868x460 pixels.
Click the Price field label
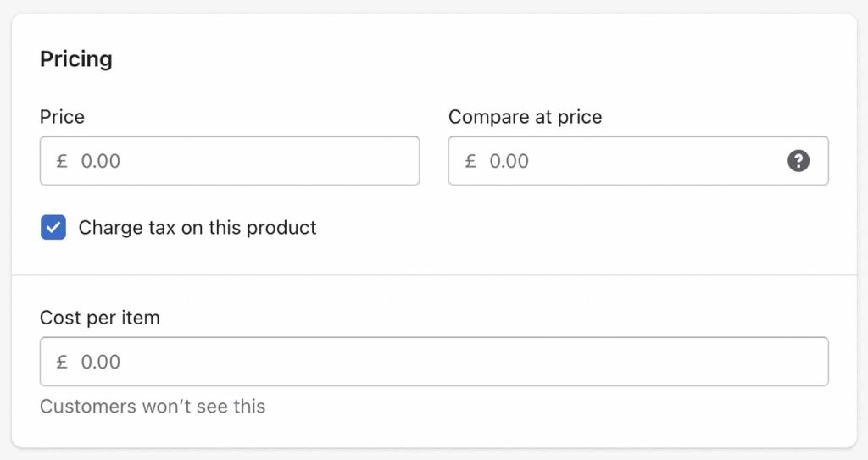pos(62,117)
